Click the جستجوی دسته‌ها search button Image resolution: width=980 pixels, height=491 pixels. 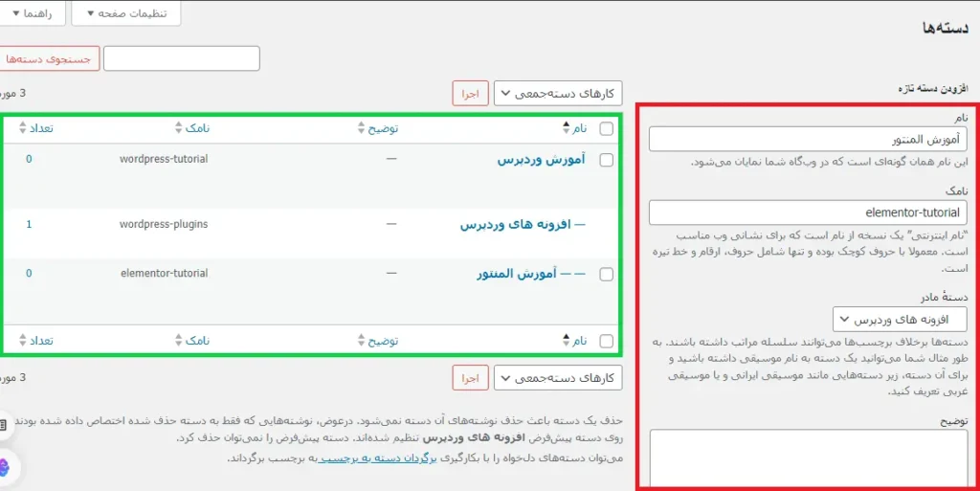pyautogui.click(x=49, y=58)
